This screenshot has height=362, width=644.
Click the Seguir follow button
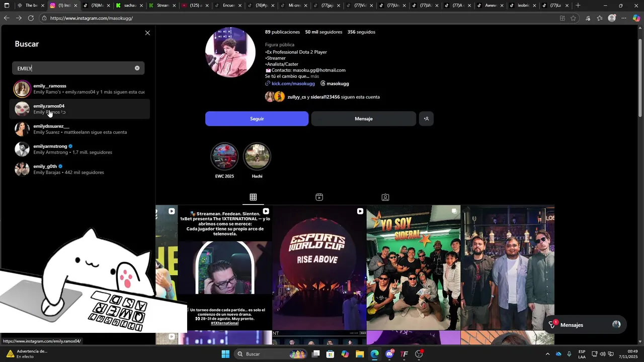257,119
